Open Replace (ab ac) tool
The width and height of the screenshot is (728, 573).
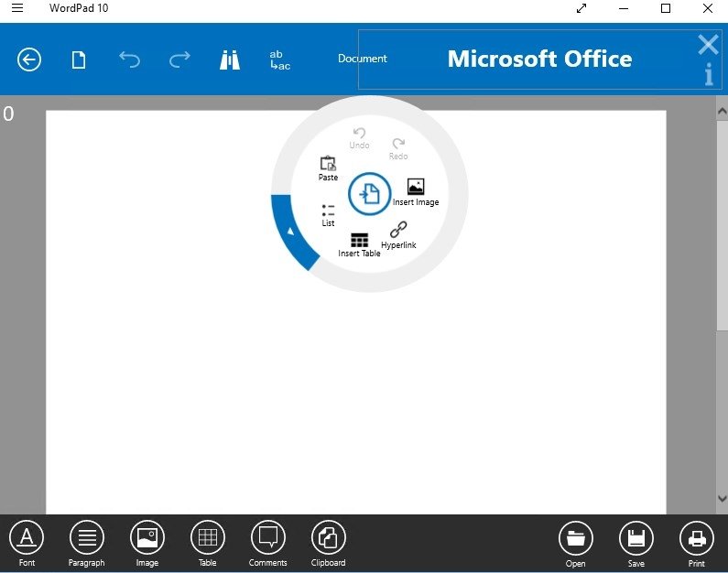click(x=280, y=59)
